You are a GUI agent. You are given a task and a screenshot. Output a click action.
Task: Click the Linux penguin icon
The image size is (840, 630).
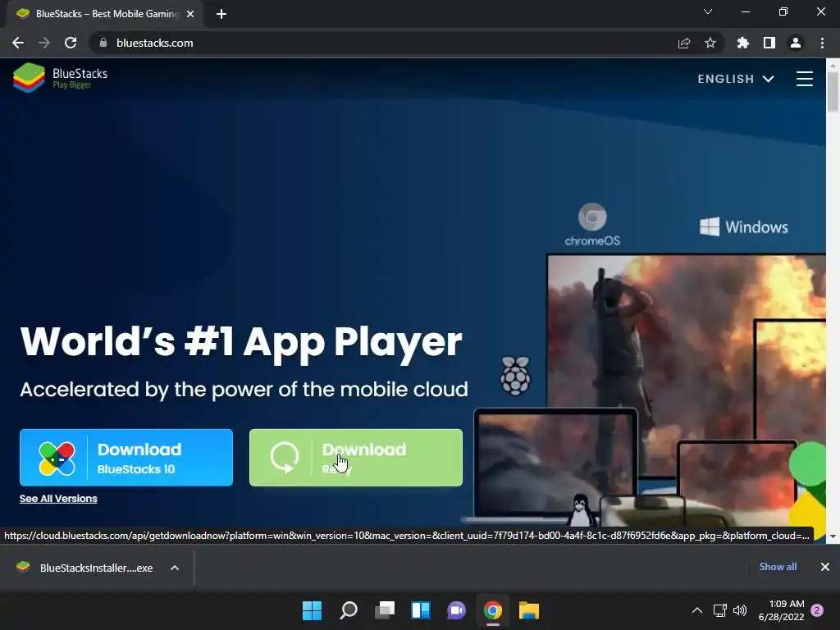click(582, 509)
